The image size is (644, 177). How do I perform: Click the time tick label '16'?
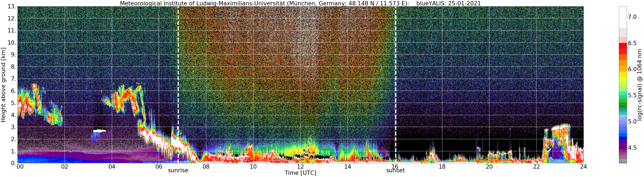(395, 167)
